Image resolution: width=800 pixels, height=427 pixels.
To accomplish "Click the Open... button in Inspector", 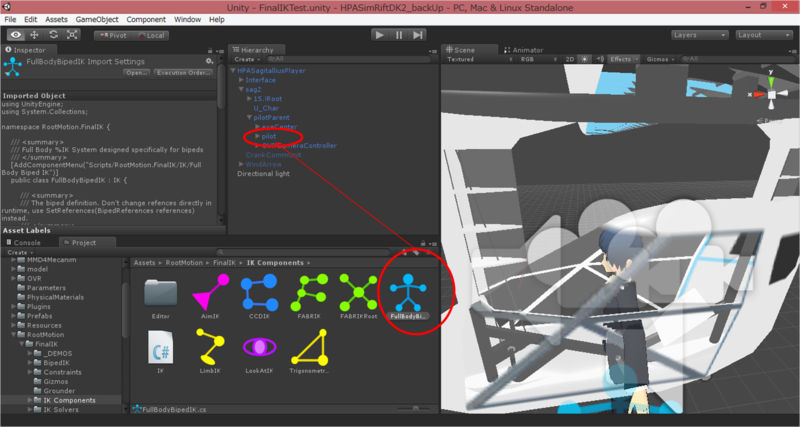I will pyautogui.click(x=137, y=72).
